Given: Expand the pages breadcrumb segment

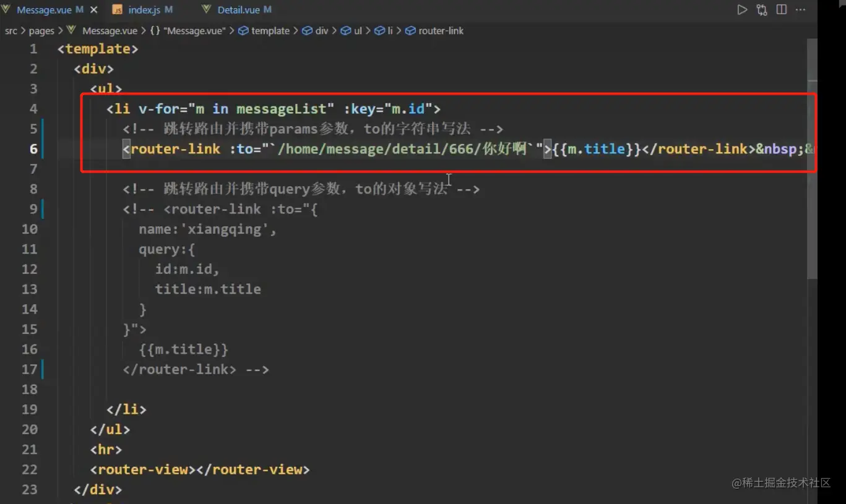Looking at the screenshot, I should 41,31.
